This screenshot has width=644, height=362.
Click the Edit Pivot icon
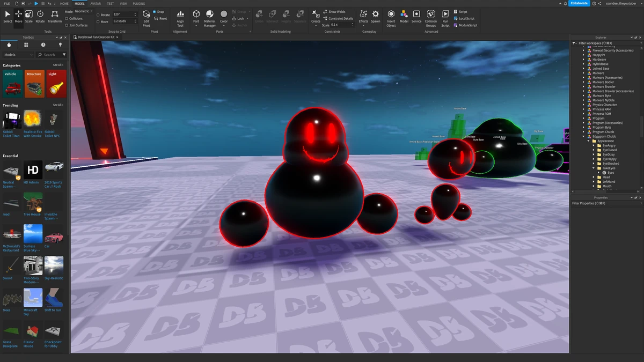[146, 16]
